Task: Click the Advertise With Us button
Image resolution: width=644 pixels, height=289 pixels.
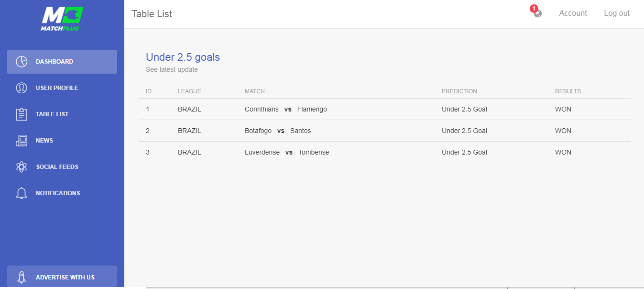Action: click(62, 277)
